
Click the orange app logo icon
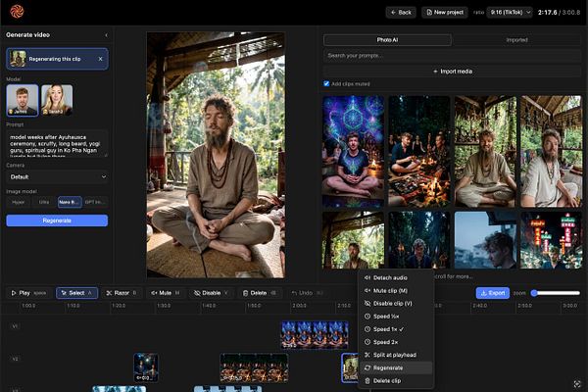pos(17,11)
